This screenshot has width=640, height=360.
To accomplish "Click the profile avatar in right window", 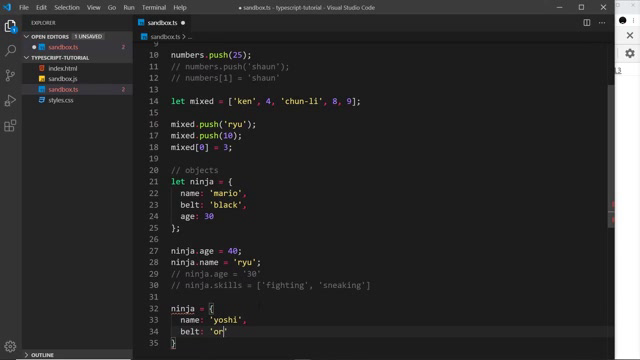I will pyautogui.click(x=622, y=20).
